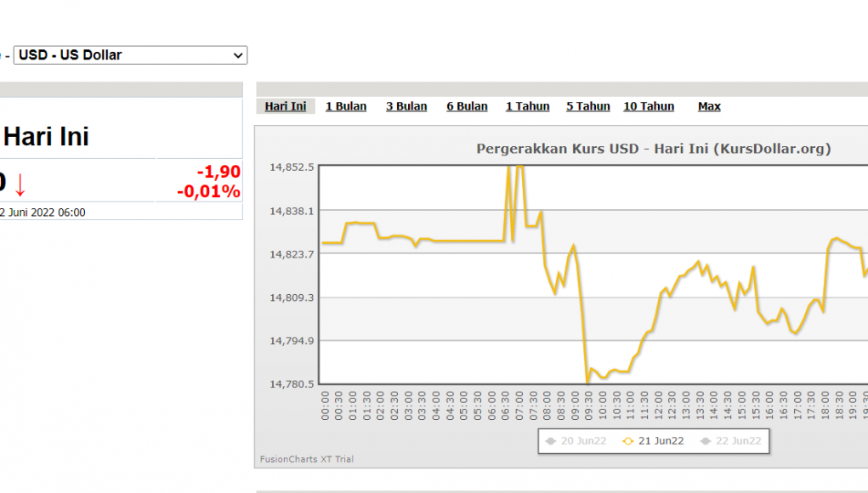View the 1 Tahun chart range
The width and height of the screenshot is (868, 493).
coord(527,106)
